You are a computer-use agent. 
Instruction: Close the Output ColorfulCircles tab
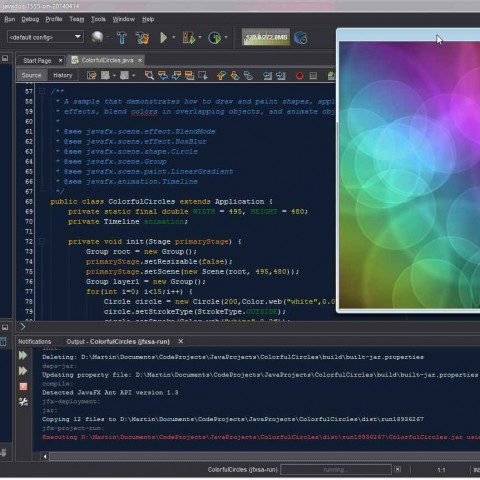click(181, 341)
